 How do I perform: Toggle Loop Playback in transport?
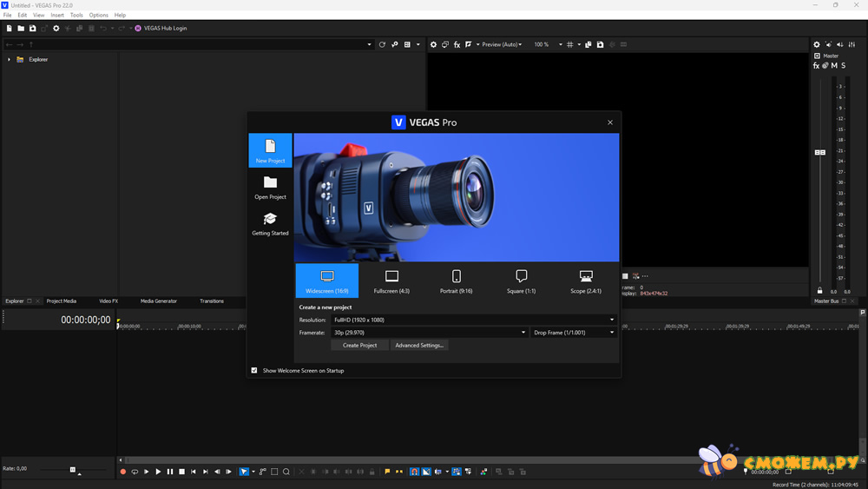pos(135,472)
